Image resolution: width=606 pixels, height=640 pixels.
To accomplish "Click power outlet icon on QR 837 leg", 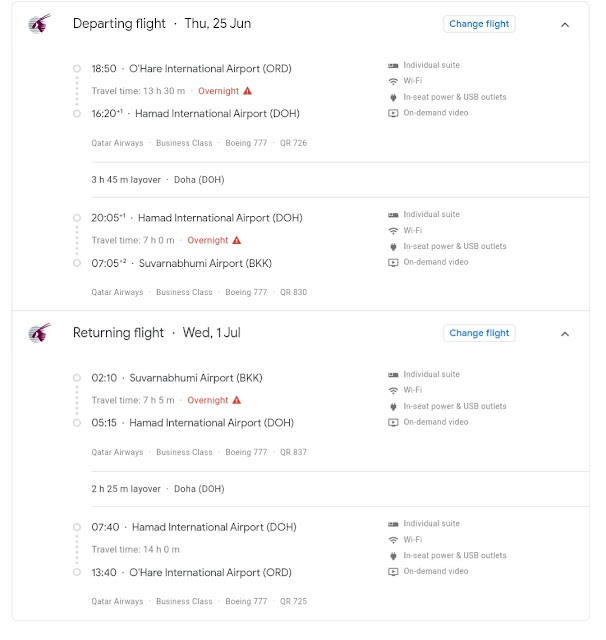I will 393,406.
